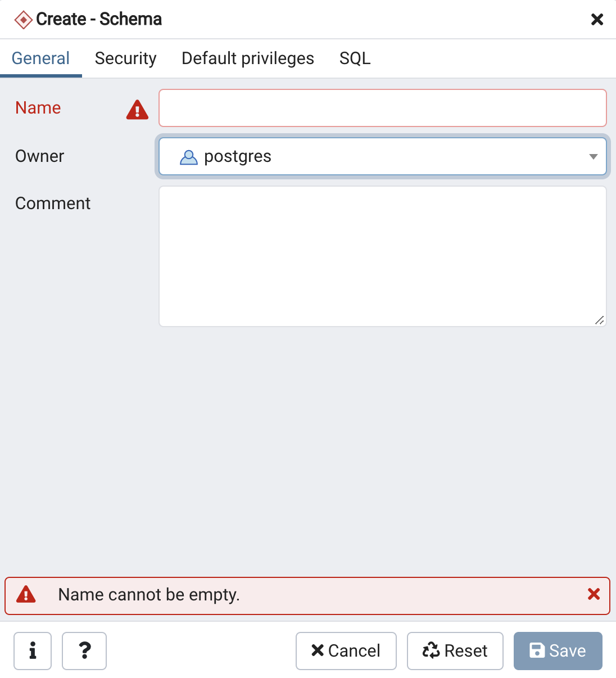Expand the Owner dropdown arrow
This screenshot has width=616, height=678.
tap(593, 157)
